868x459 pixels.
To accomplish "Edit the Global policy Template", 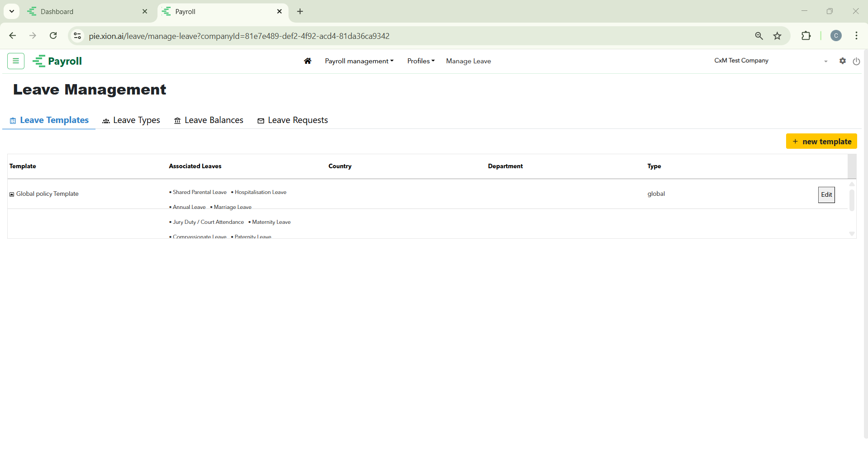I will tap(826, 195).
